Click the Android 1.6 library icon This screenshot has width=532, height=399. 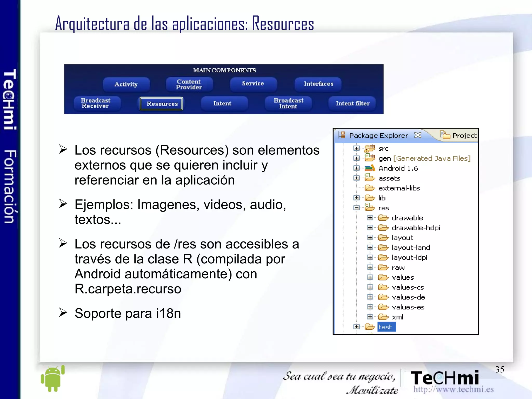[370, 168]
